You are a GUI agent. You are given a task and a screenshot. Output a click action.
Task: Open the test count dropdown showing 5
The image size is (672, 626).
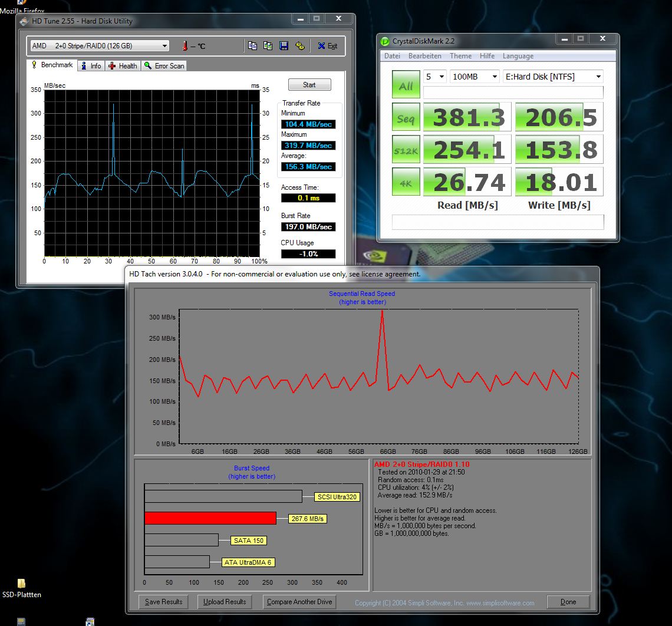434,77
